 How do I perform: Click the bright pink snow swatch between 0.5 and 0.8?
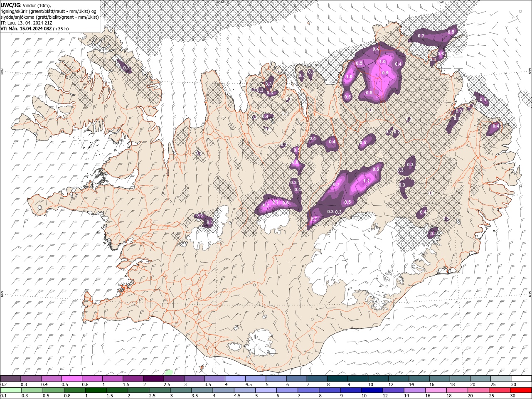pos(71,379)
